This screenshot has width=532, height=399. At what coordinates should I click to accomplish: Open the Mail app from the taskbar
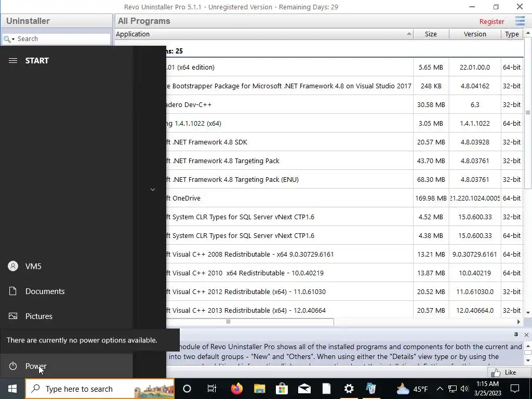tap(304, 389)
